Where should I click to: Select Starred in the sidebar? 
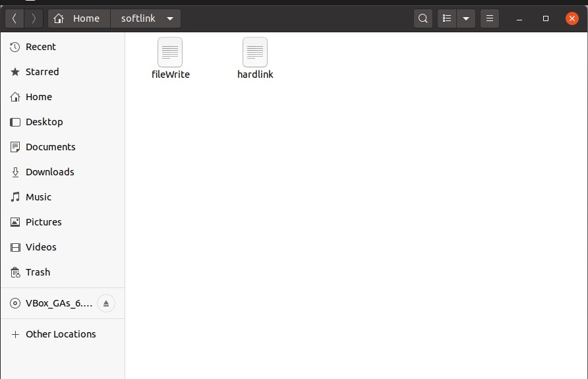[x=42, y=72]
